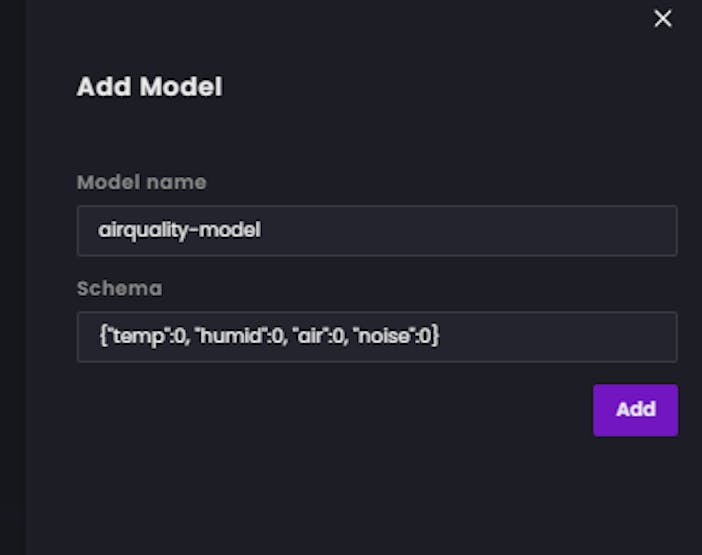
Task: Click the 'Schema' label
Action: coord(119,289)
